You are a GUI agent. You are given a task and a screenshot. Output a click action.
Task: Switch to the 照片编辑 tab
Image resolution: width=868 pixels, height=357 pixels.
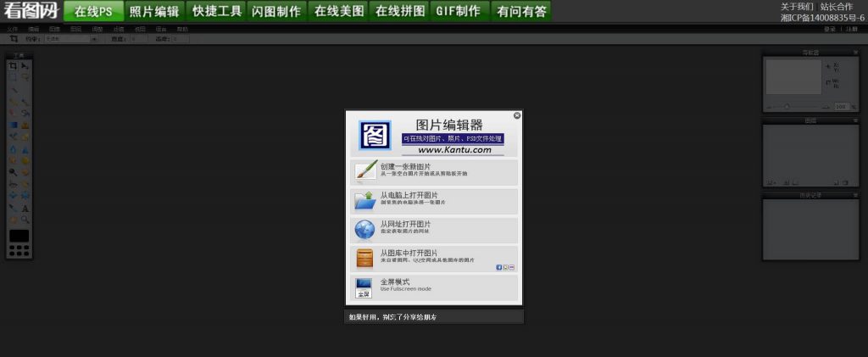(x=154, y=11)
